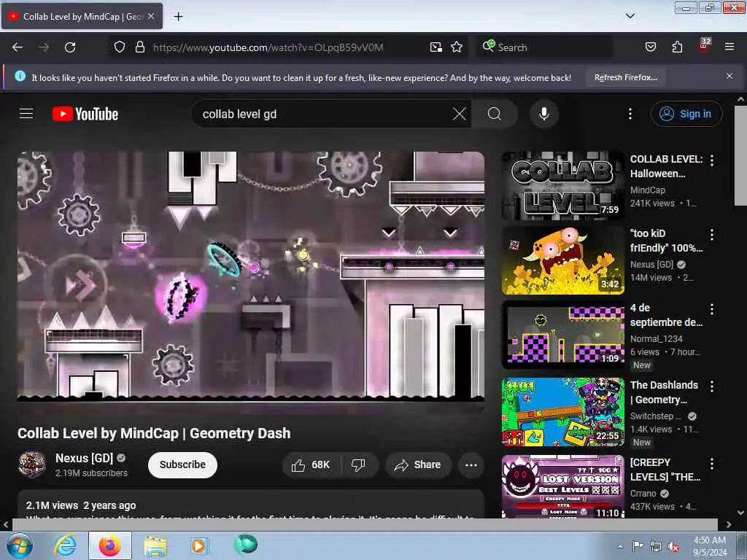Click the site security padlock icon
Screen dimensions: 747x560
139,47
